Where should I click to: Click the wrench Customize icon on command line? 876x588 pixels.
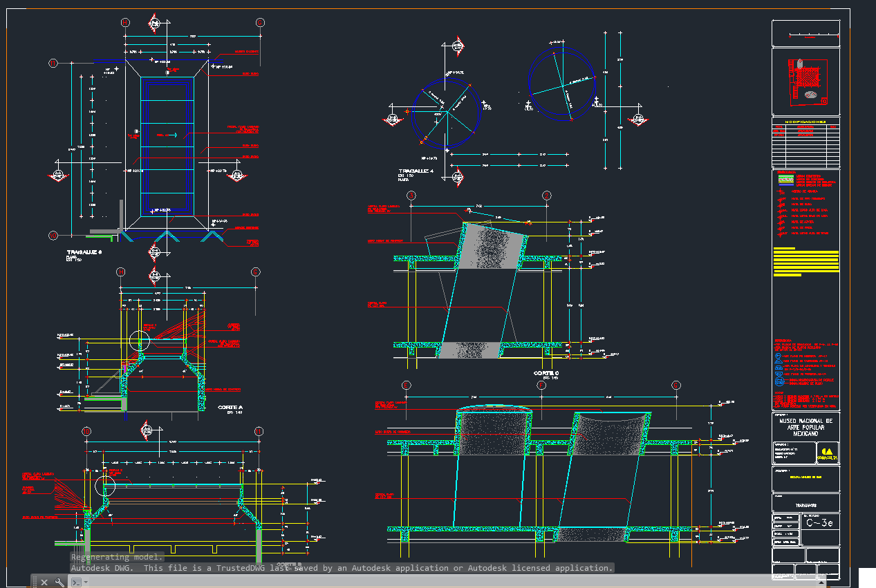pyautogui.click(x=59, y=582)
